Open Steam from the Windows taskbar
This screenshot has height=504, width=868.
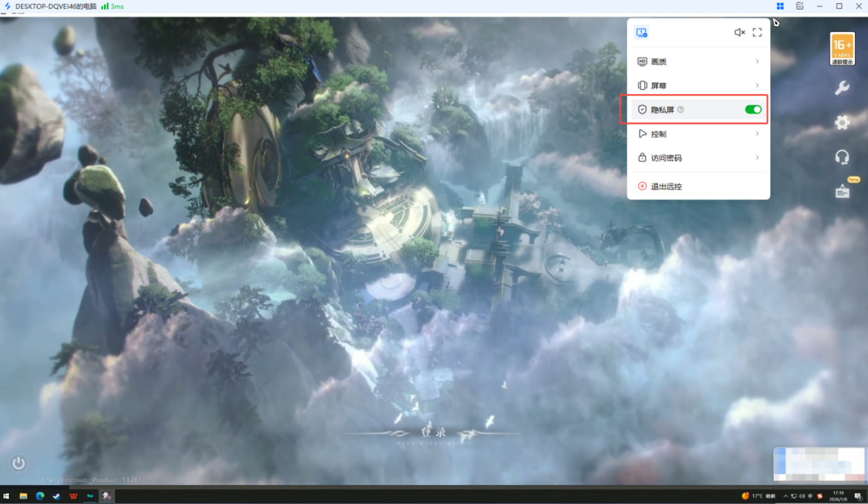(57, 496)
